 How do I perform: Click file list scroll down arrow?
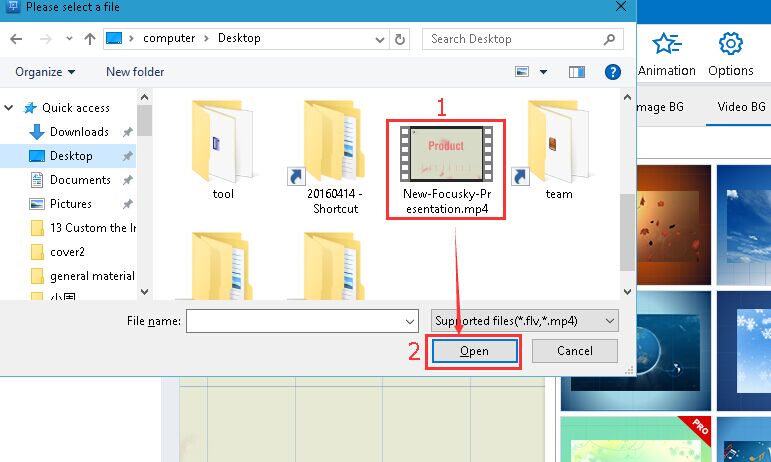[627, 291]
